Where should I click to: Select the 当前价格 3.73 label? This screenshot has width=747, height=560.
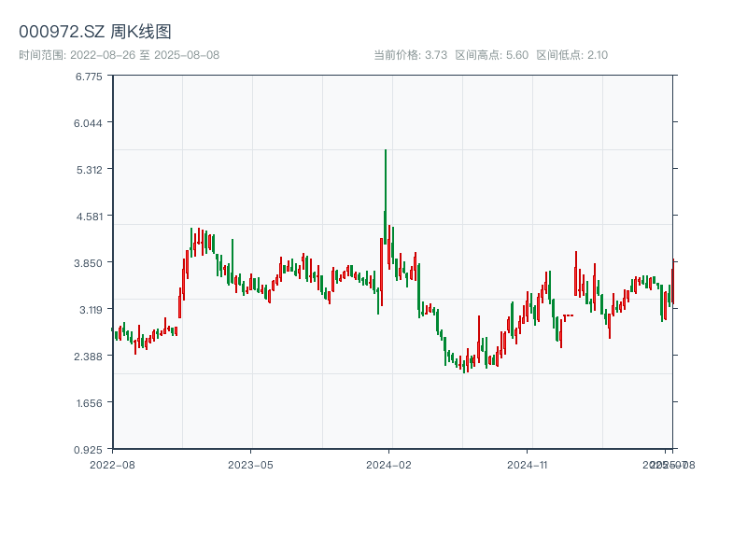pos(410,55)
